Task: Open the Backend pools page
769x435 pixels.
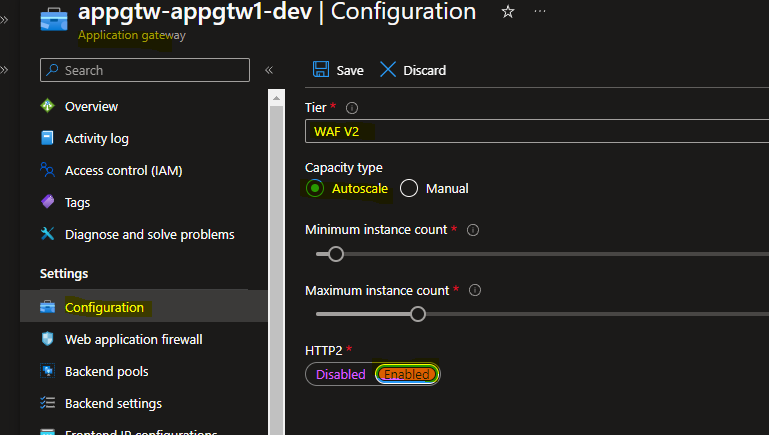Action: click(106, 371)
